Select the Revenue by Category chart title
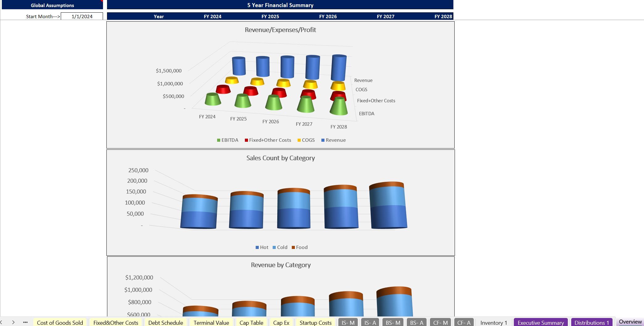This screenshot has width=644, height=326. coord(280,265)
